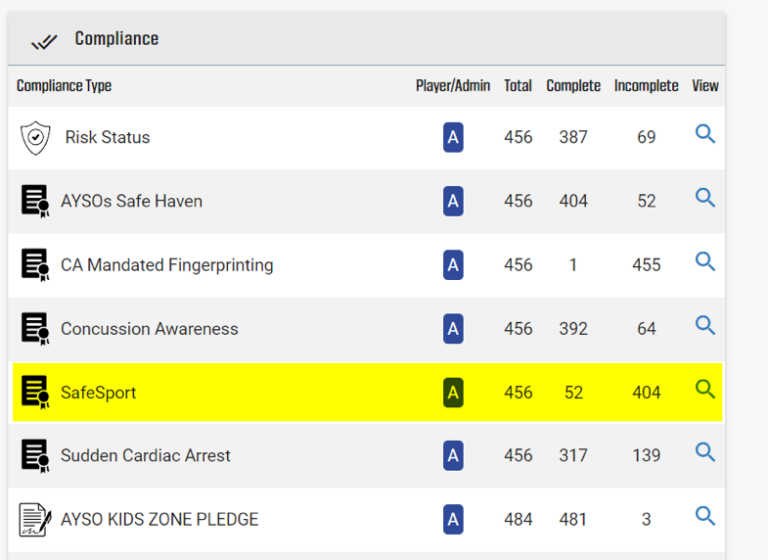View AYSOs Safe Haven details magnifier
The image size is (768, 560).
(705, 198)
